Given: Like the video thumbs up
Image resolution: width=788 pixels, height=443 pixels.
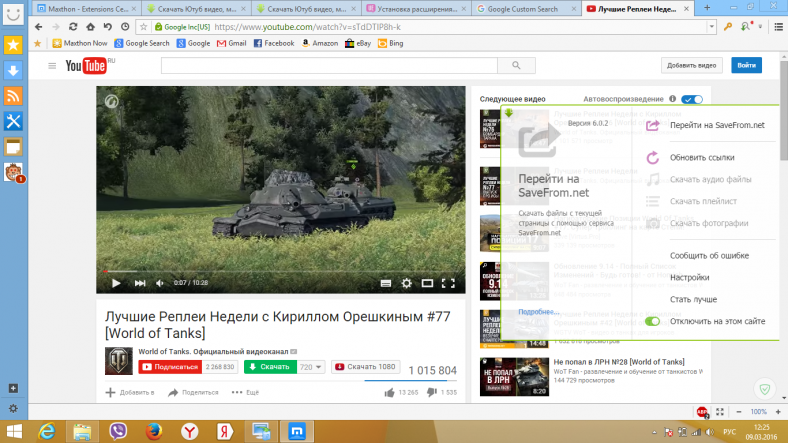Looking at the screenshot, I should click(x=389, y=392).
